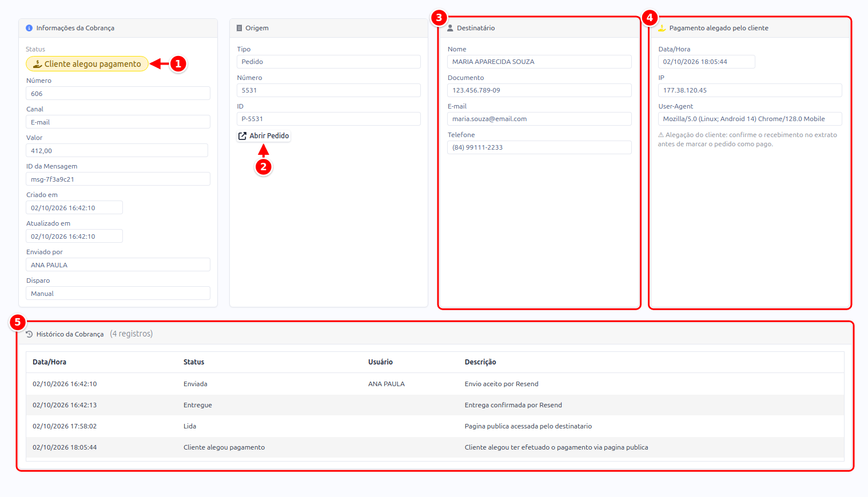Viewport: 868px width, 497px height.
Task: Click the (4 registros) count label
Action: pyautogui.click(x=132, y=334)
